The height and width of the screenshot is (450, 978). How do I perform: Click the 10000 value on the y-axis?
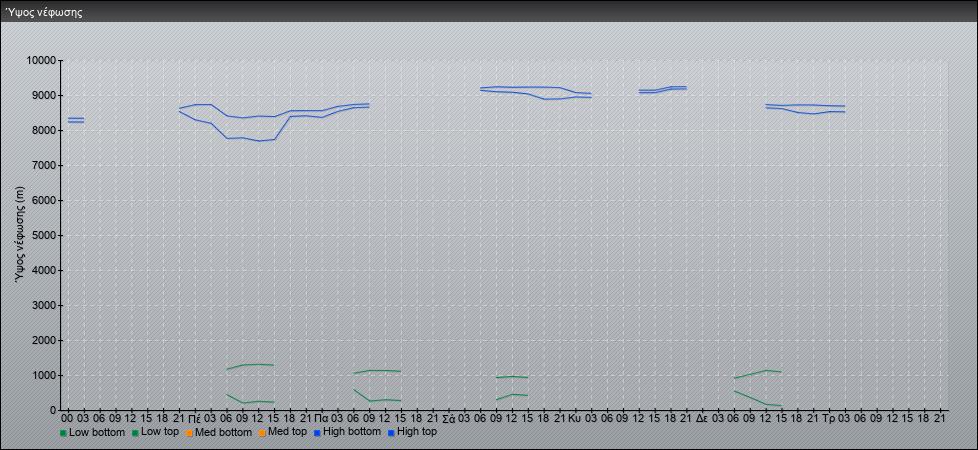41,61
